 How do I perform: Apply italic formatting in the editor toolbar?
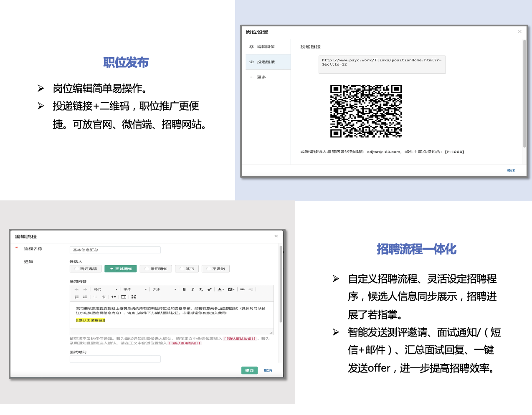193,289
